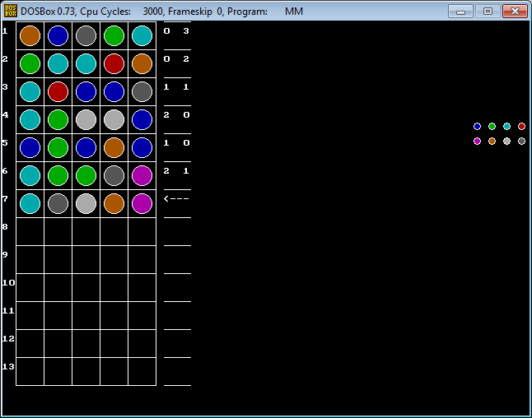Screen dimensions: 532x418
Task: Select the cyan palette peg
Action: (506, 127)
